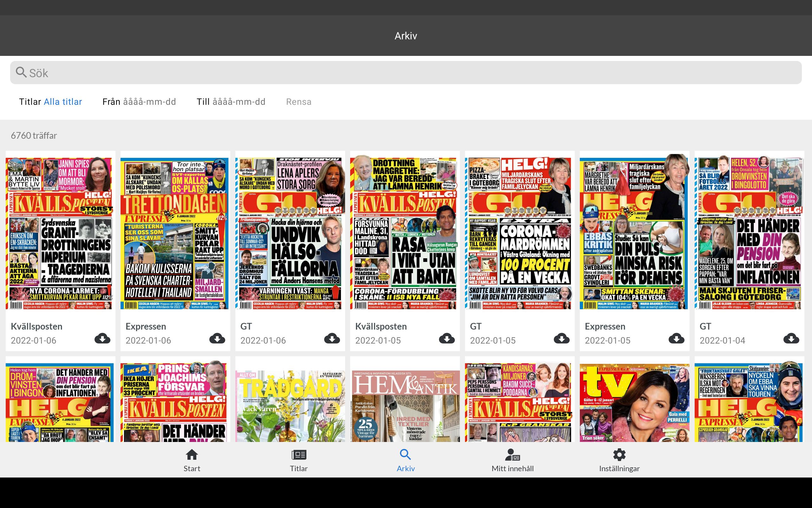
Task: Set the Från start date
Action: [139, 102]
